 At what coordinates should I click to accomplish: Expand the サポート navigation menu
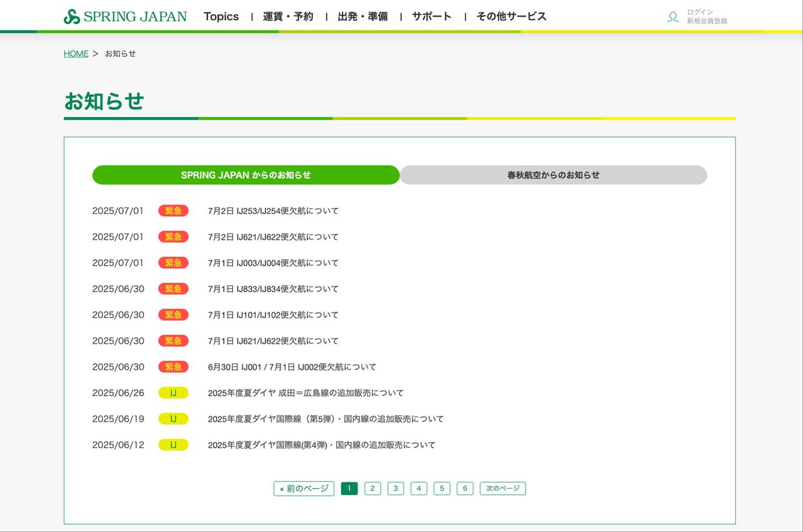point(432,17)
